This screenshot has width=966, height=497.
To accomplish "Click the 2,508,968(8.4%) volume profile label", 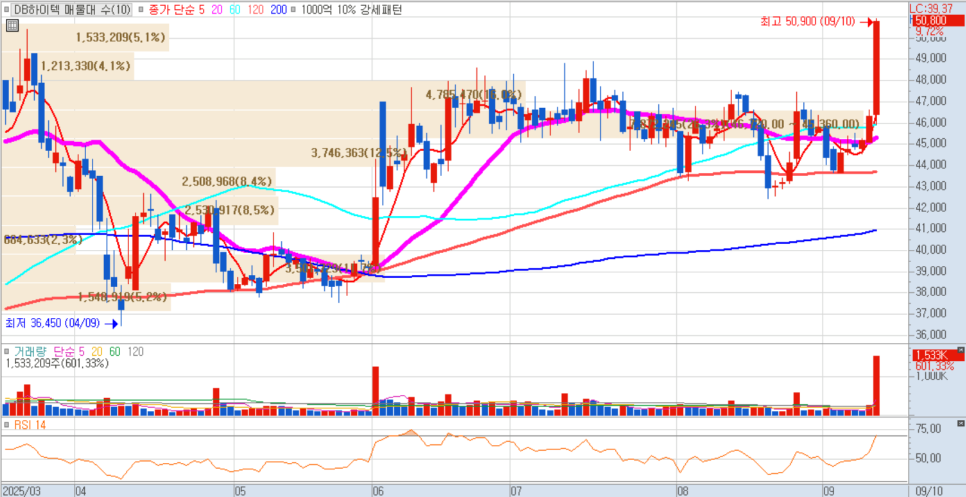I will point(227,182).
